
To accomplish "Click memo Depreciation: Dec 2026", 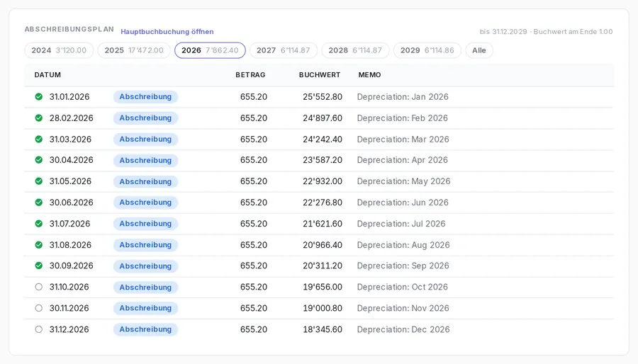I will (403, 329).
